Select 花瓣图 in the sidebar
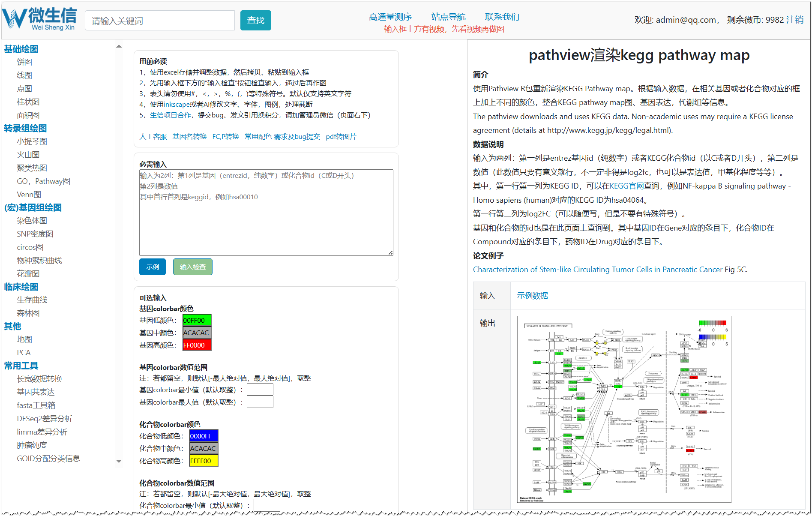812x519 pixels. [x=28, y=274]
